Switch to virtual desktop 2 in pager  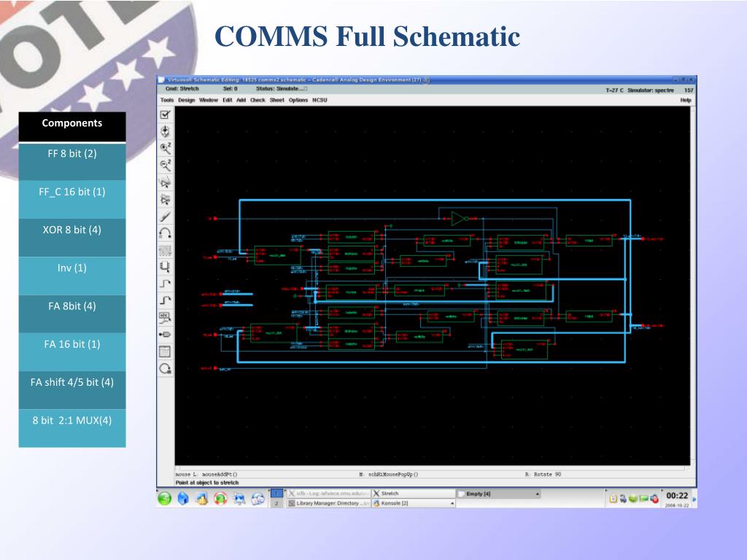[276, 503]
